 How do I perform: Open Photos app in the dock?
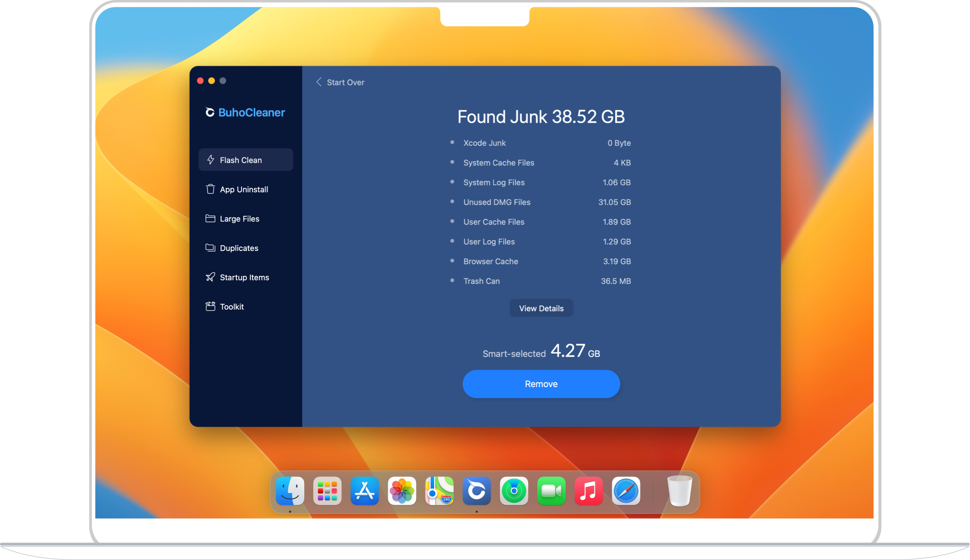[402, 491]
